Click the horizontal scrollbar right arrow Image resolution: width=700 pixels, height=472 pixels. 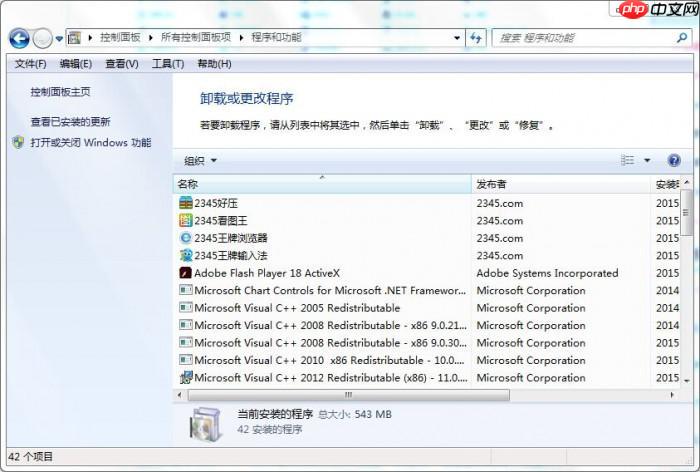672,395
